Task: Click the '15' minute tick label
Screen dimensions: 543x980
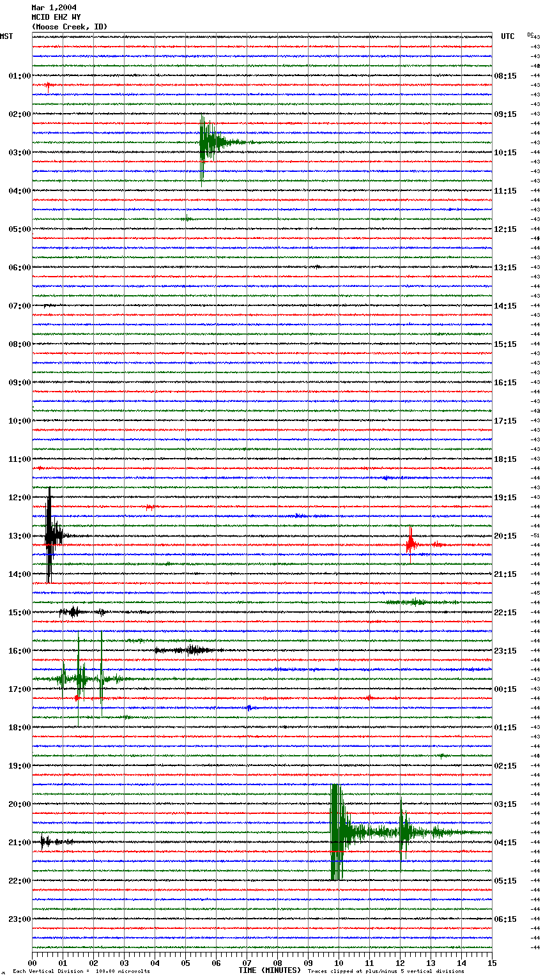Action: tap(492, 963)
